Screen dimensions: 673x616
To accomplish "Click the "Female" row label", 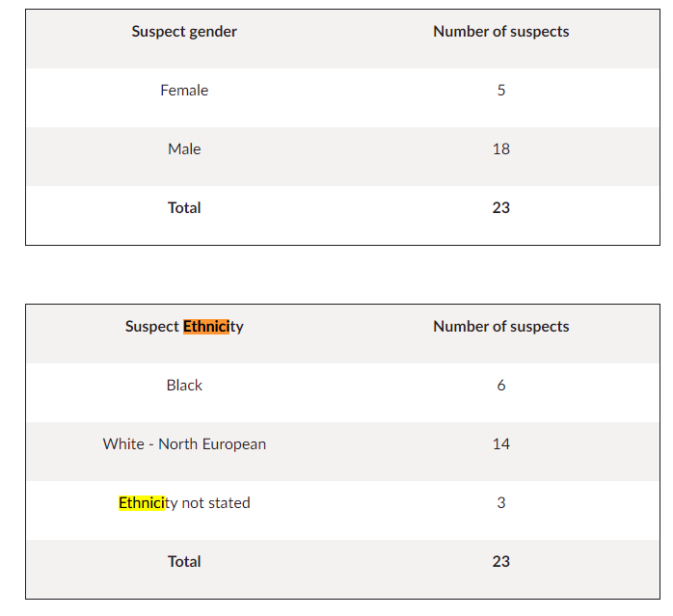I will 184,91.
